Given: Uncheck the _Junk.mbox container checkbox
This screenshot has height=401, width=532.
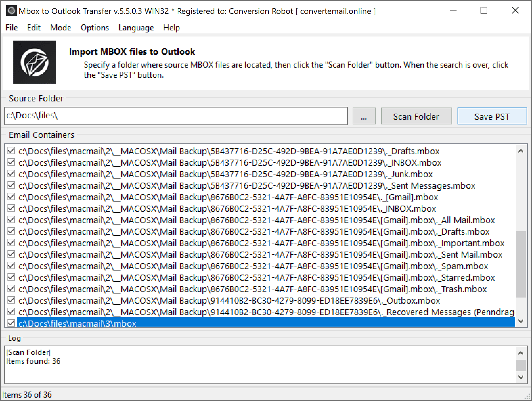Looking at the screenshot, I should click(11, 174).
